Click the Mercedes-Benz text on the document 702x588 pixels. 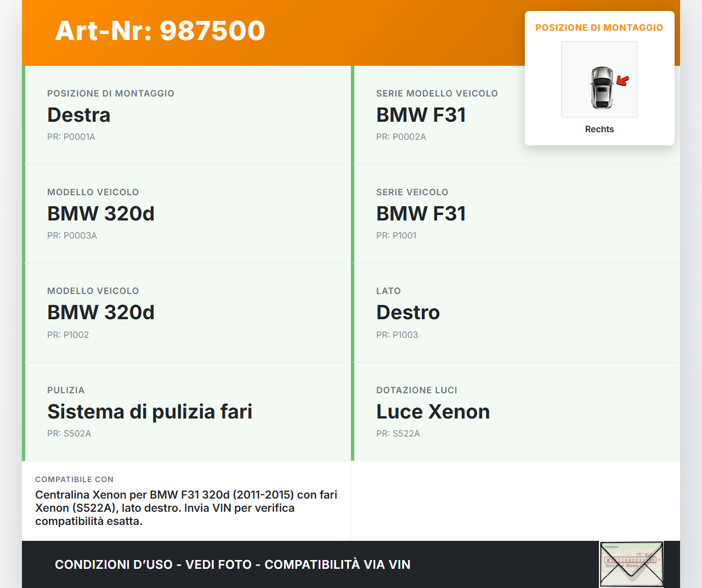[x=621, y=566]
